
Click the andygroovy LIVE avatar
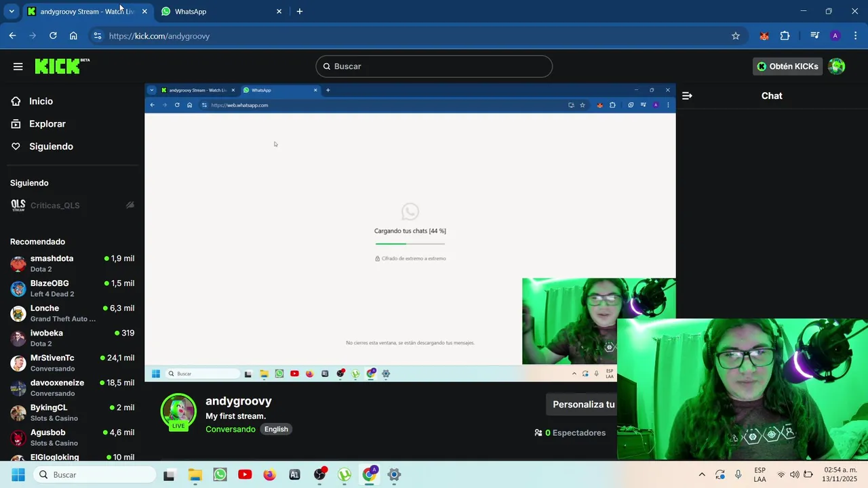click(178, 411)
